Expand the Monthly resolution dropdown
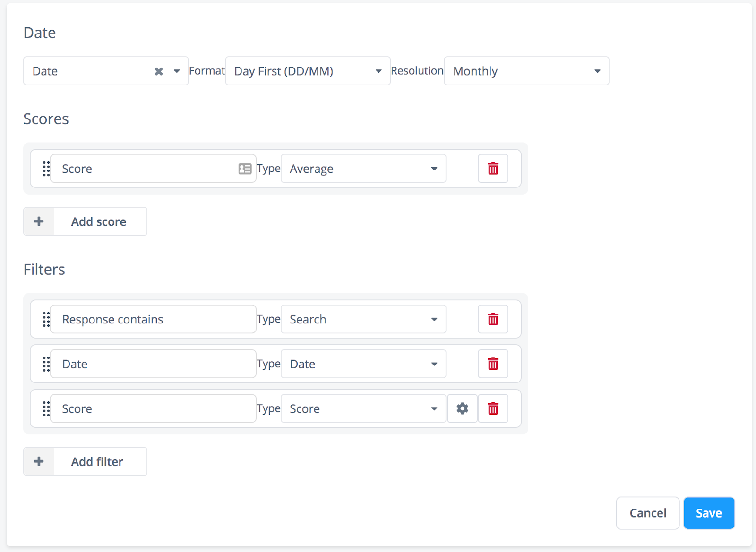The width and height of the screenshot is (756, 552). (526, 71)
